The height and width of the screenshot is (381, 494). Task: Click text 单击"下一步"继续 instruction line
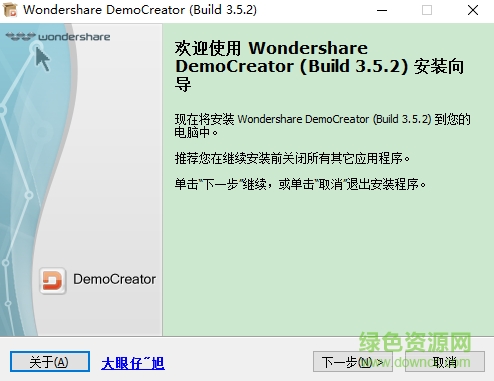click(300, 184)
